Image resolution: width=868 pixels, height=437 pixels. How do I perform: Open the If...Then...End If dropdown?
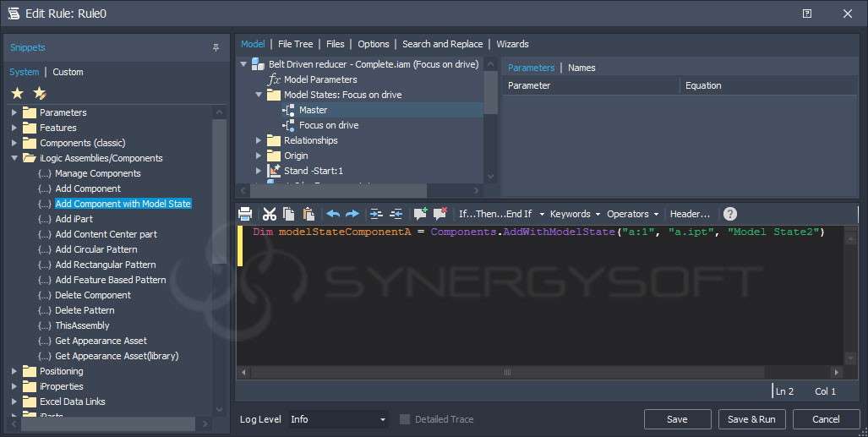(501, 214)
